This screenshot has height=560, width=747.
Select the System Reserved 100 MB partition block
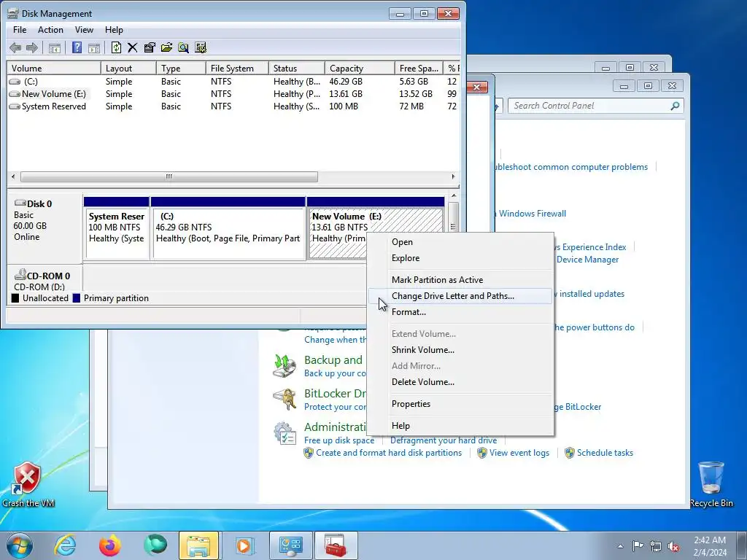pyautogui.click(x=116, y=228)
